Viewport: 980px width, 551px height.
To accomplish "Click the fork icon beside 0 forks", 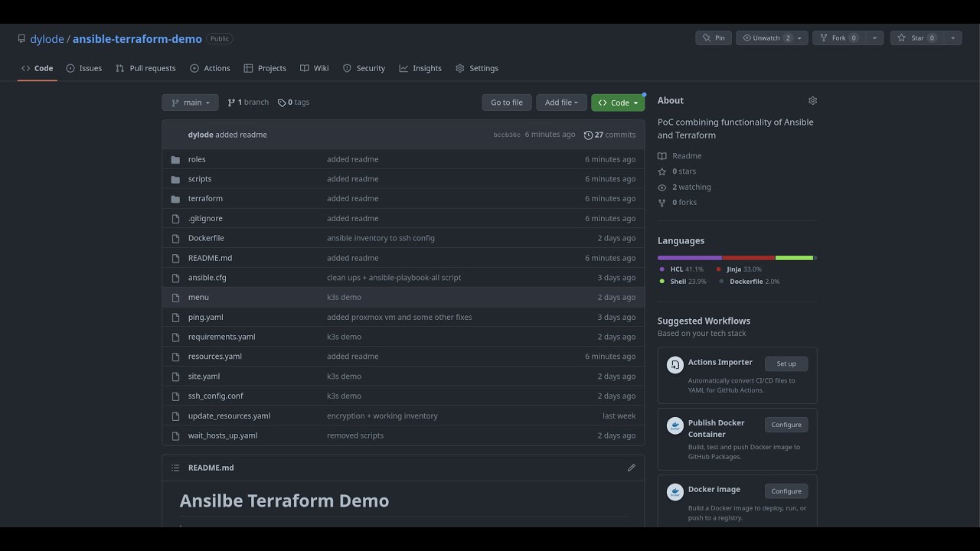I will pos(662,203).
